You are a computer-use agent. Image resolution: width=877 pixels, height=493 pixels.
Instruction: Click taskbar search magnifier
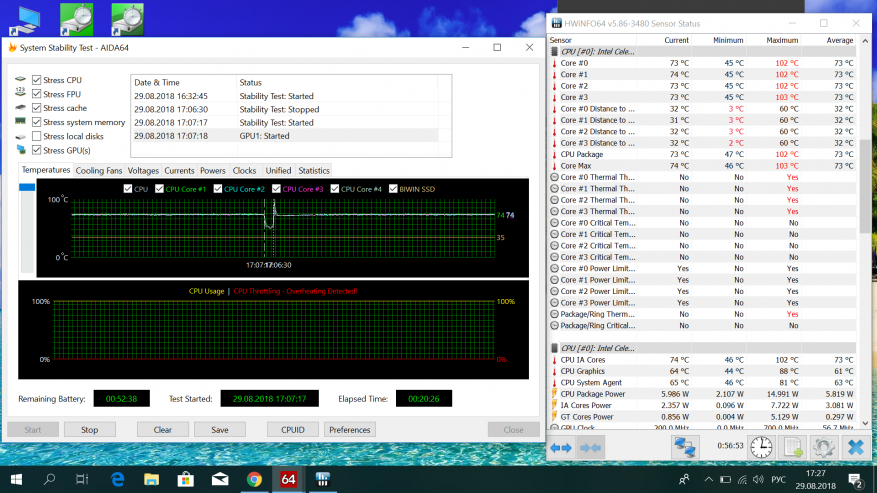click(x=49, y=479)
